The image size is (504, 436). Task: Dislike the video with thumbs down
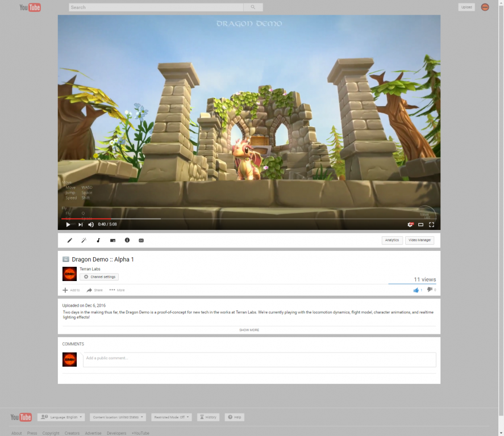tap(431, 290)
